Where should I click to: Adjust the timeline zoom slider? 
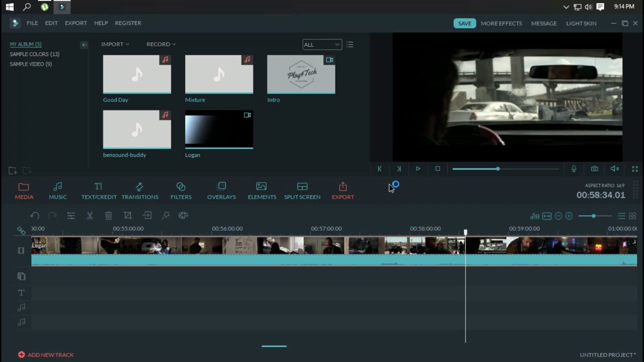[595, 216]
